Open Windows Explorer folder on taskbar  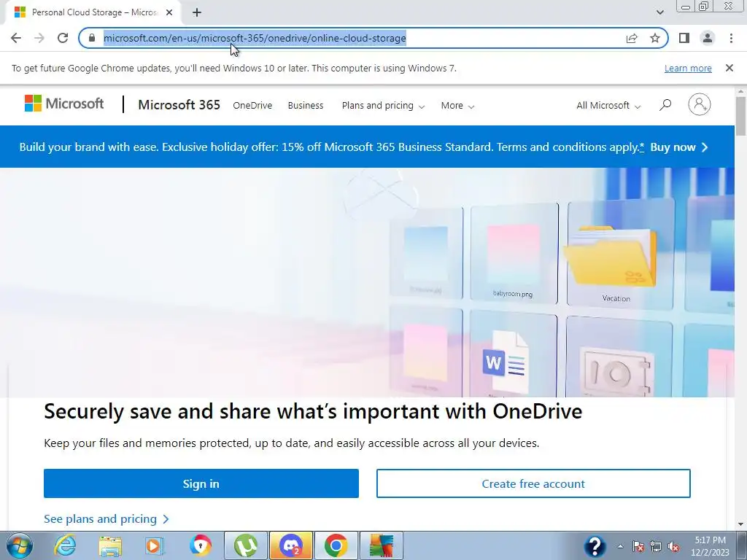click(x=110, y=545)
